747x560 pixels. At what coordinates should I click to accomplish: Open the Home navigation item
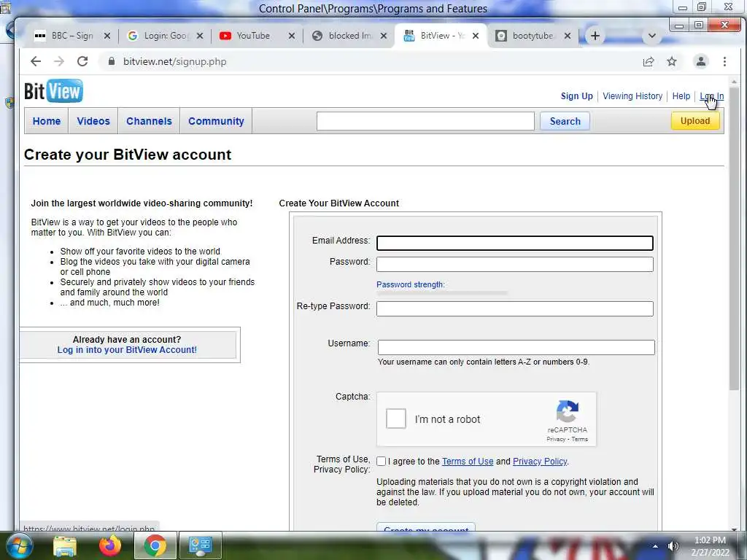pos(47,121)
